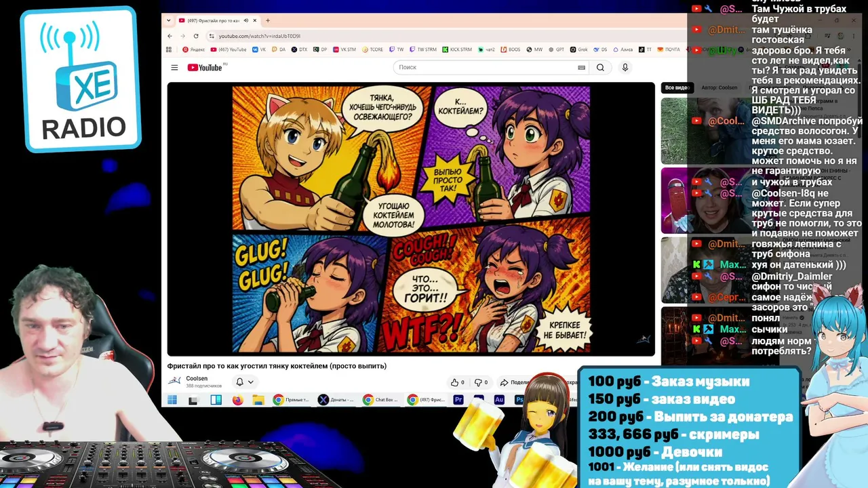Expand the notification options chevron
Screen dimensions: 868x488
pos(250,382)
